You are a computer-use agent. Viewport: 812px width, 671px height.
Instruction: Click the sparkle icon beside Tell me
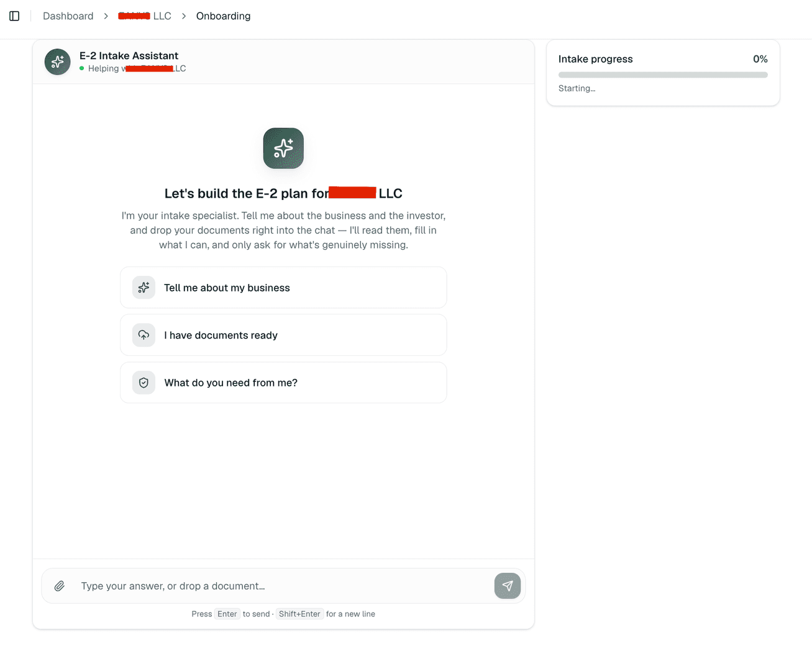pos(144,288)
